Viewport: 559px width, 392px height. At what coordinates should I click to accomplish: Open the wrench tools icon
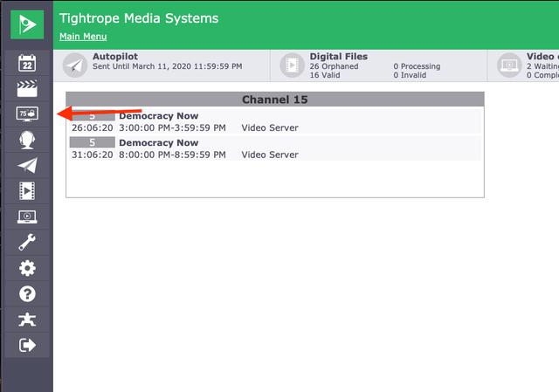pyautogui.click(x=27, y=243)
